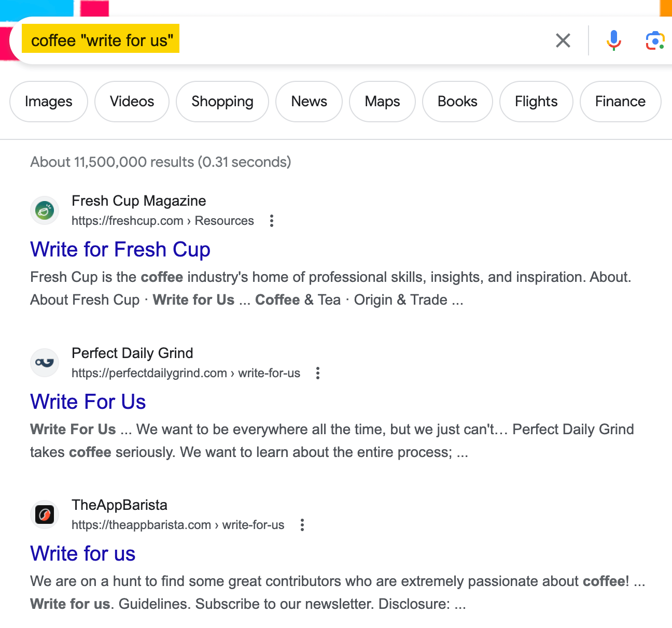Open TheAppBarista's "Write for us" page
672x628 pixels.
(82, 553)
